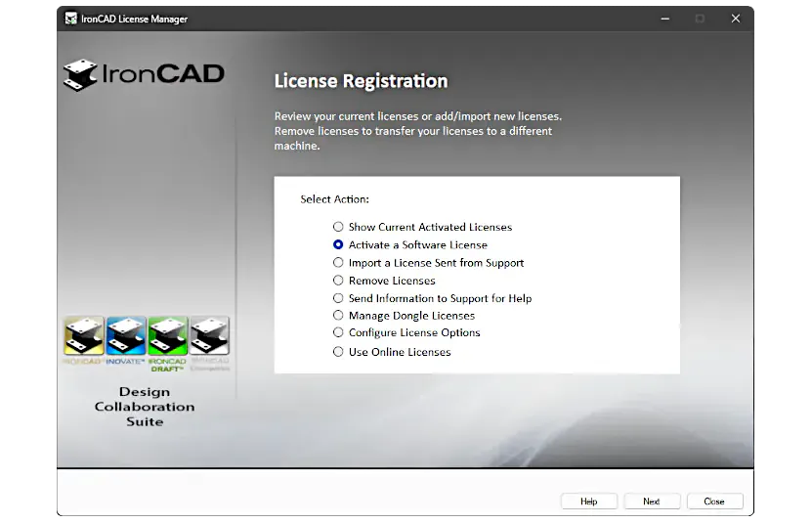Image resolution: width=812 pixels, height=523 pixels.
Task: Select Use Online Licenses option
Action: 338,351
